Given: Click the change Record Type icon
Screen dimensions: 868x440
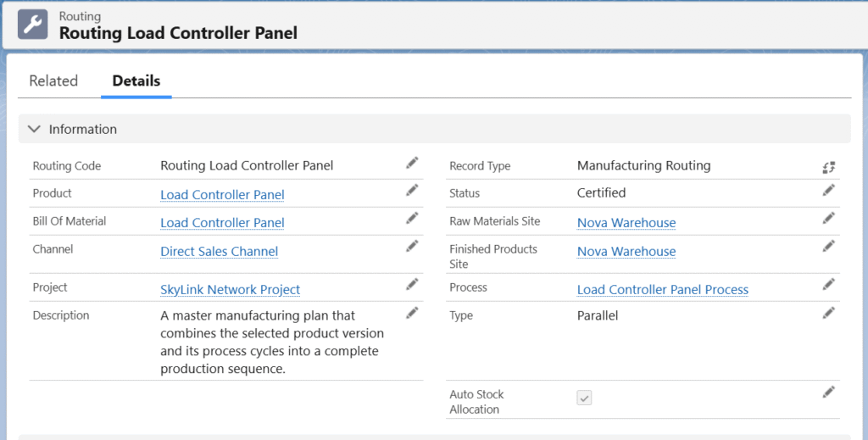Looking at the screenshot, I should pos(829,167).
